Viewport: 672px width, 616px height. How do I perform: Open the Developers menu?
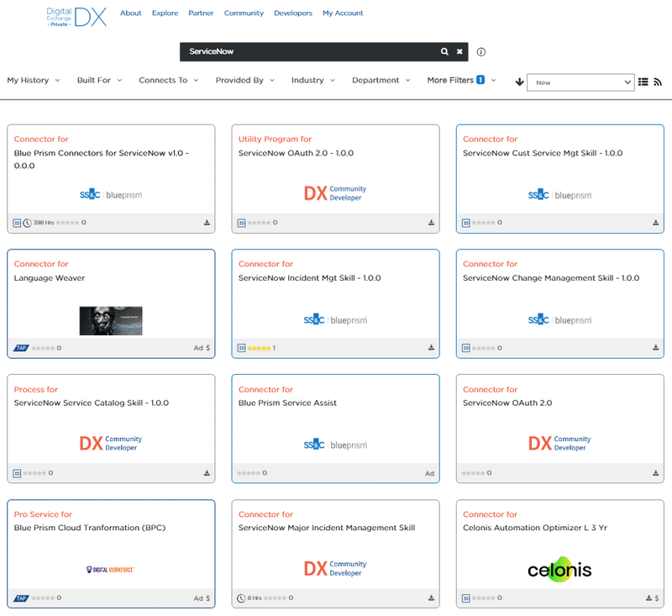click(293, 13)
